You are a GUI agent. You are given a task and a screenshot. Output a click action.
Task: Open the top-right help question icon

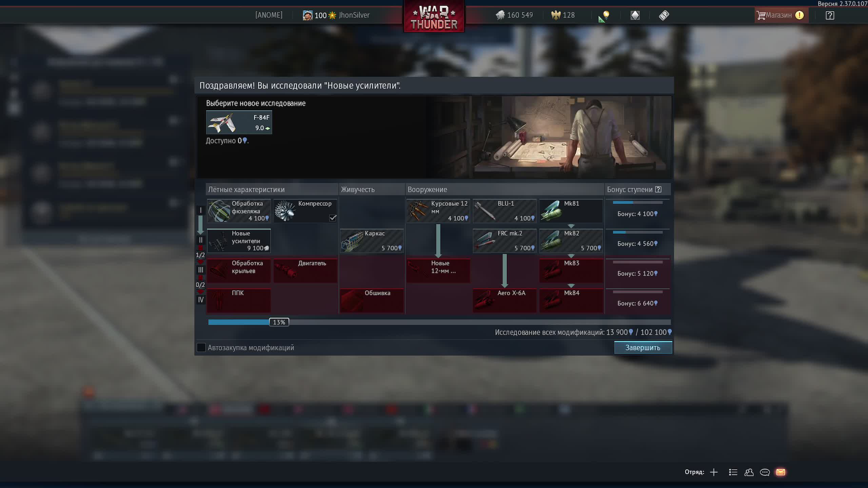tap(830, 15)
